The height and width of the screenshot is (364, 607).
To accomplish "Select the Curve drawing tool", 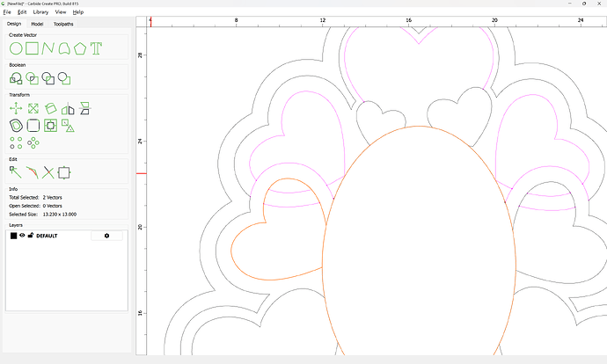I will 64,48.
